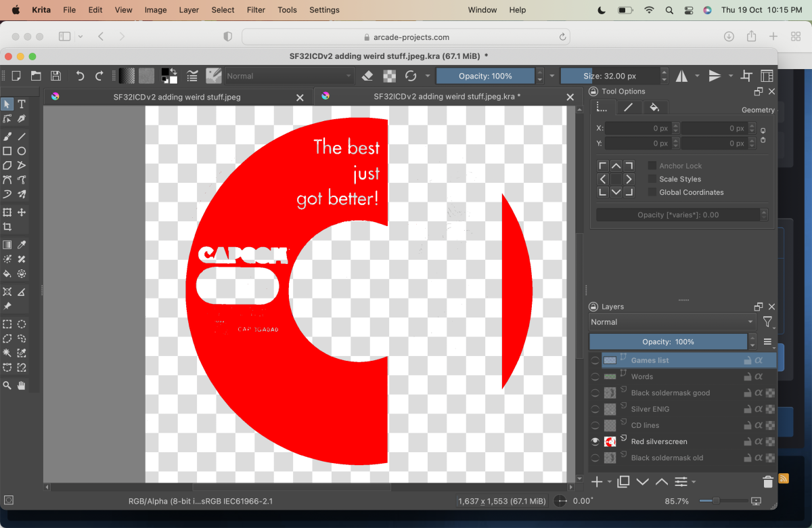Duplicate layer using the duplicate button

tap(623, 482)
